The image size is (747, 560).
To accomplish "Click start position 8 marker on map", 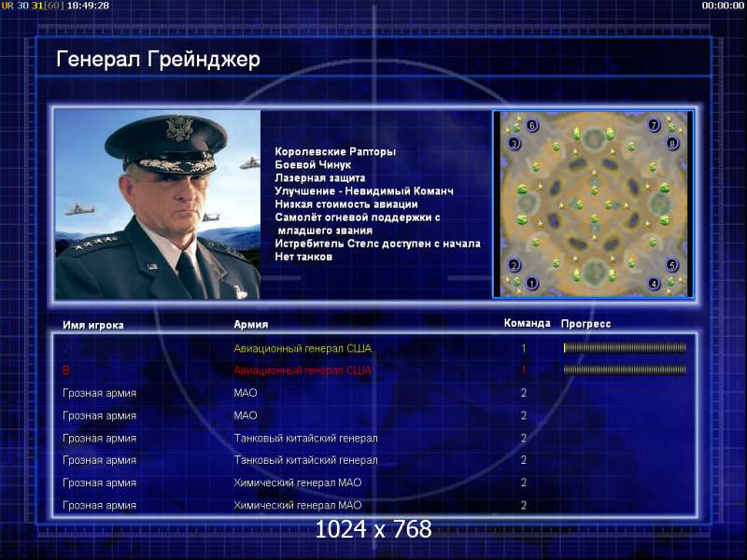I will pyautogui.click(x=671, y=143).
